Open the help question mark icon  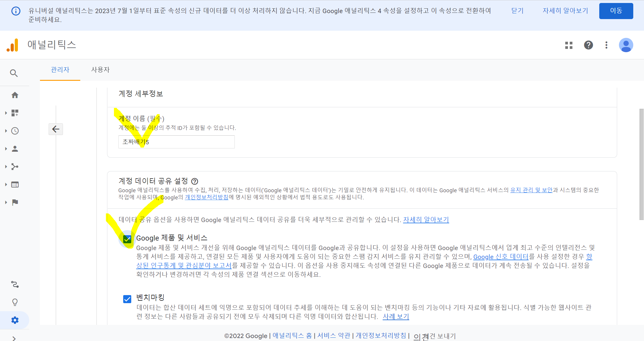(588, 45)
